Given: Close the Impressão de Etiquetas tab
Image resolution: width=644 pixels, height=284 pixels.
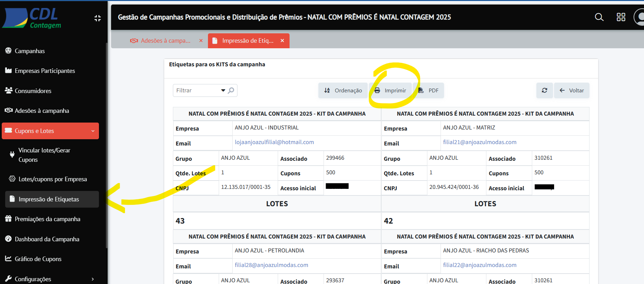Looking at the screenshot, I should tap(282, 41).
